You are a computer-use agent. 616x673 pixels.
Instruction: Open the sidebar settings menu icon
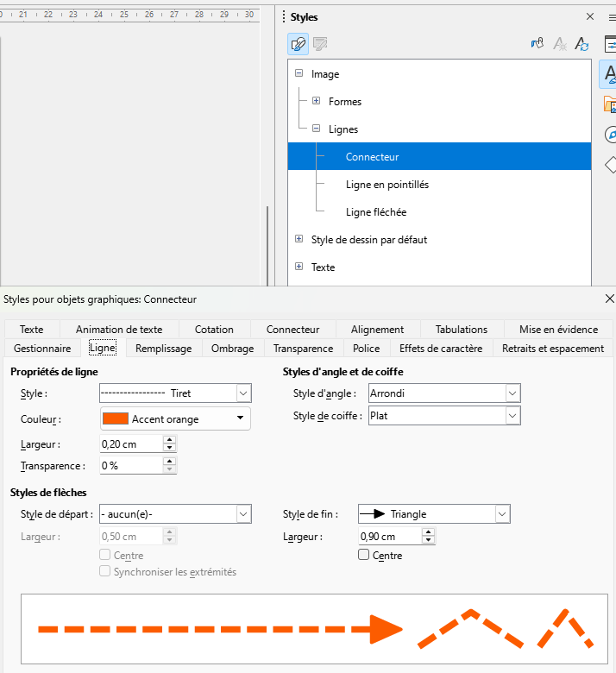(x=612, y=17)
